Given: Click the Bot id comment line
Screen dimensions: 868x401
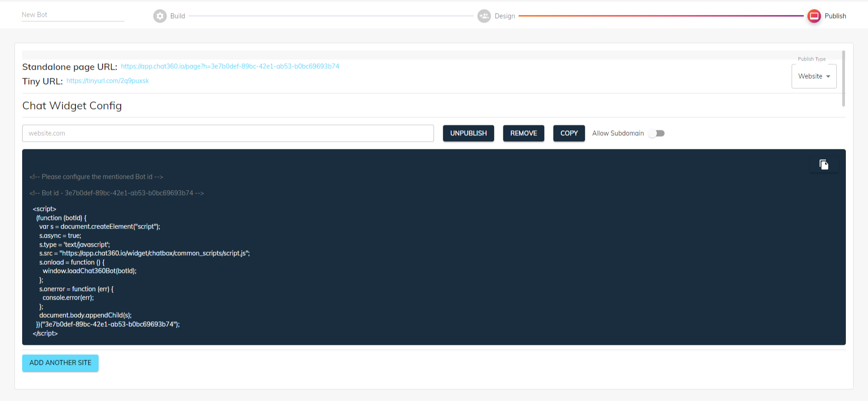Looking at the screenshot, I should pos(117,193).
